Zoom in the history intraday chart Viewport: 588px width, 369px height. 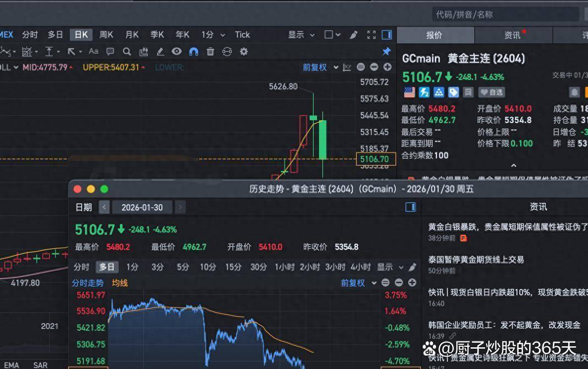(x=412, y=283)
